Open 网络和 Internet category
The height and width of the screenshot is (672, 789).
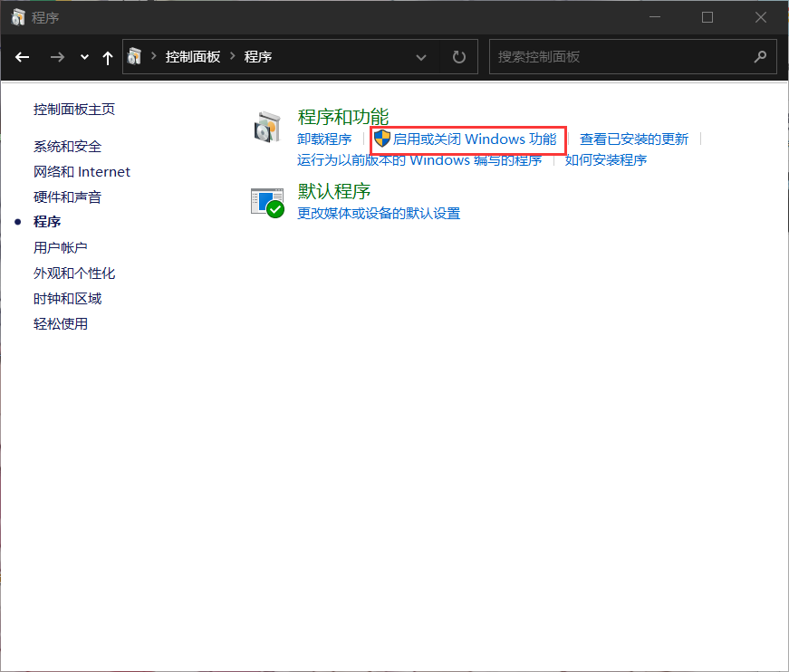pyautogui.click(x=82, y=172)
